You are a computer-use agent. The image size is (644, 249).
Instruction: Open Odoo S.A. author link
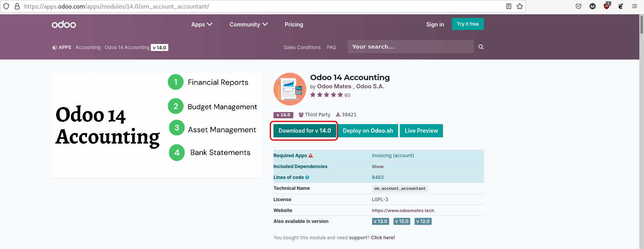click(370, 86)
